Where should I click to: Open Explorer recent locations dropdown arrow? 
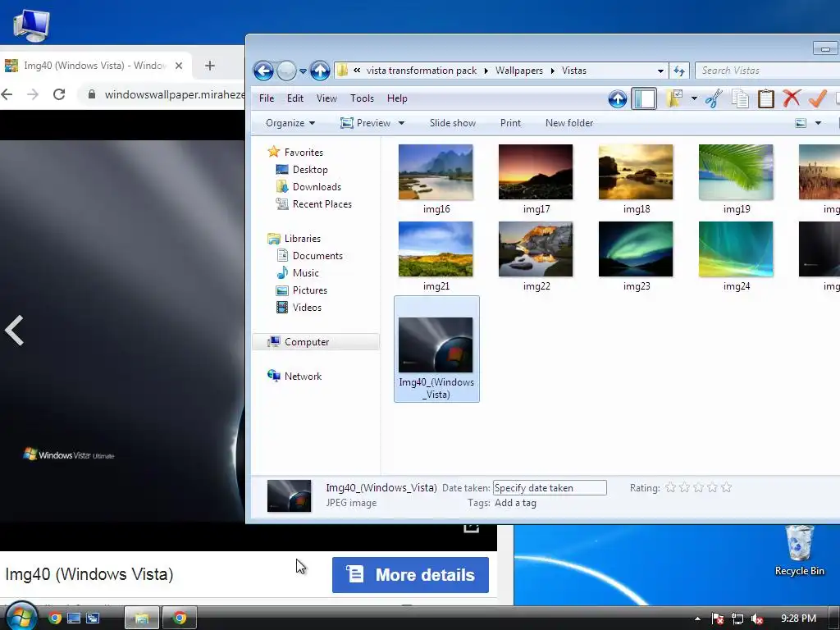[303, 71]
